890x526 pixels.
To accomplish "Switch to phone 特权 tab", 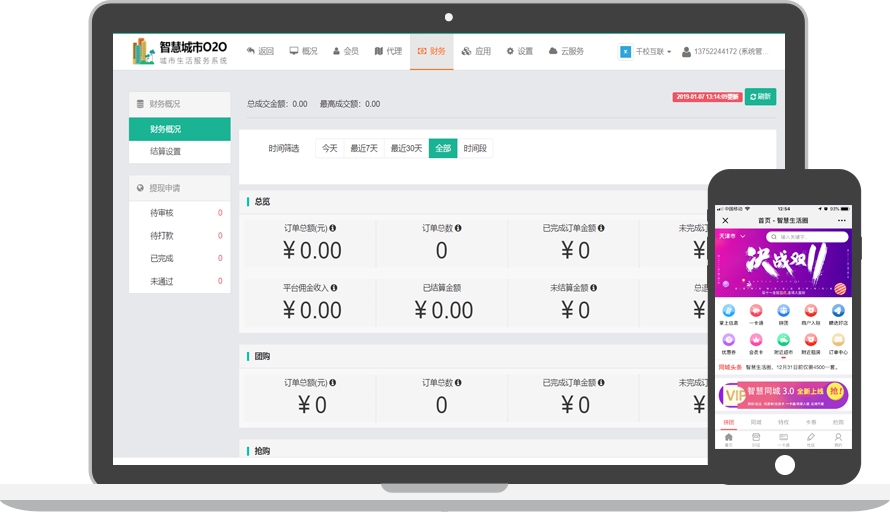I will point(783,422).
